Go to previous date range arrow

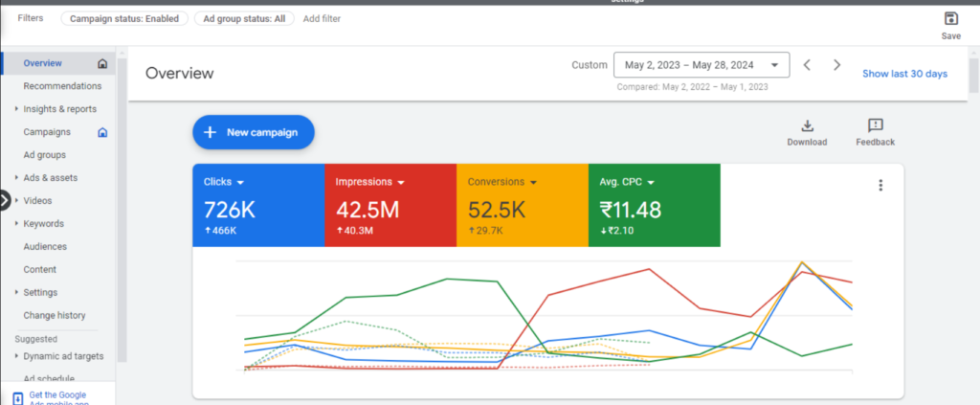point(807,65)
